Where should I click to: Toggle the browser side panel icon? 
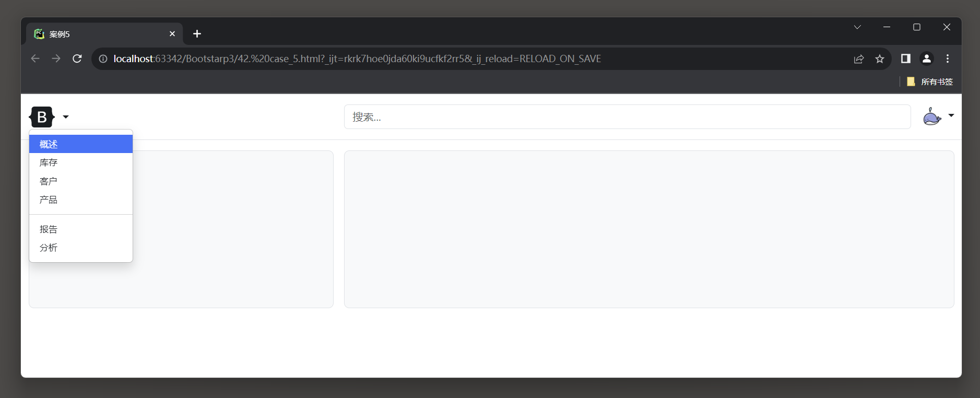click(x=906, y=58)
